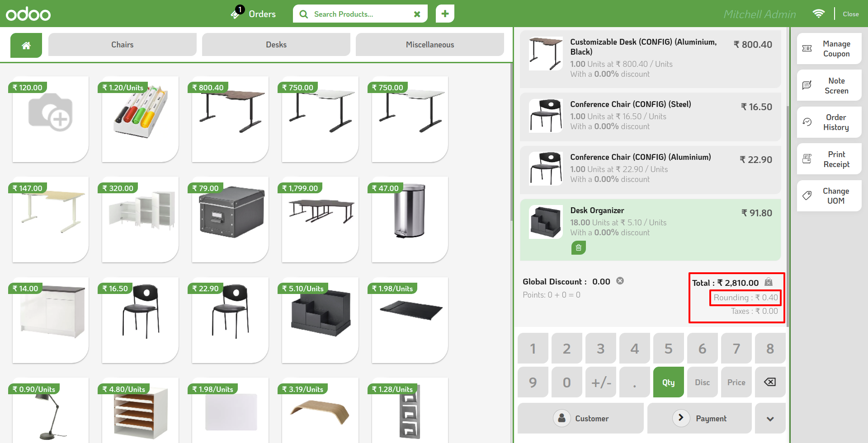Open Change UOM
868x443 pixels.
(829, 196)
